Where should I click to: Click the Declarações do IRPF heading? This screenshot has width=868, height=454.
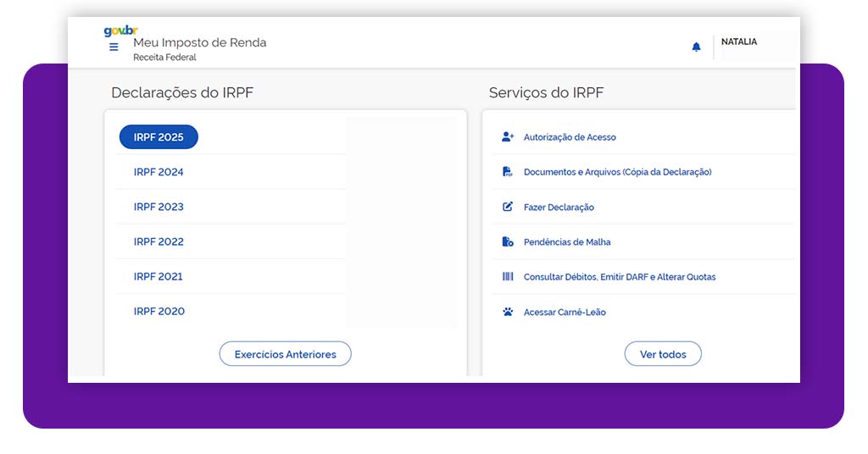click(182, 92)
